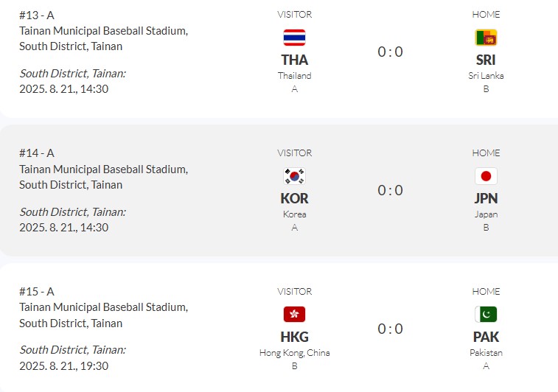Open game #13 - A details
The width and height of the screenshot is (558, 392).
tap(37, 15)
